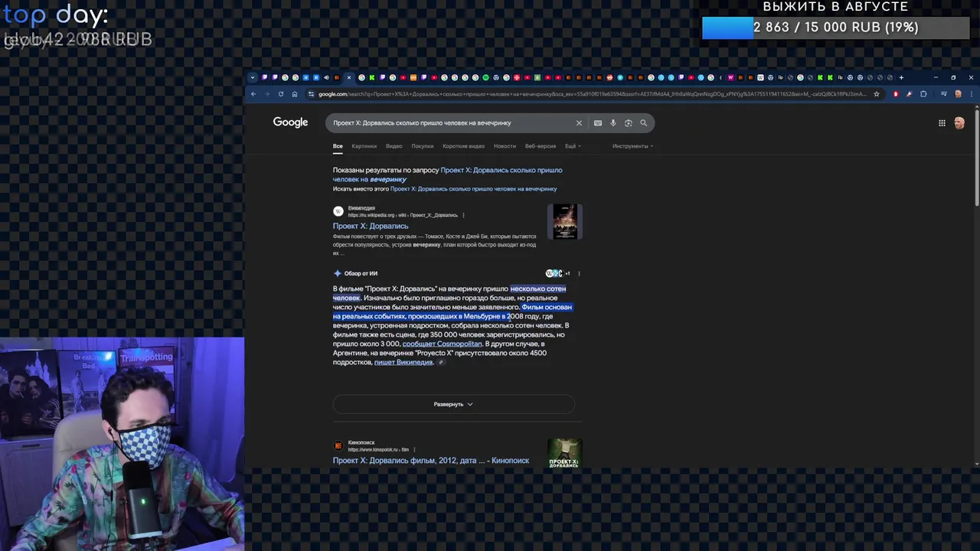Image resolution: width=980 pixels, height=551 pixels.
Task: Clear the Google search query with X
Action: (x=579, y=123)
